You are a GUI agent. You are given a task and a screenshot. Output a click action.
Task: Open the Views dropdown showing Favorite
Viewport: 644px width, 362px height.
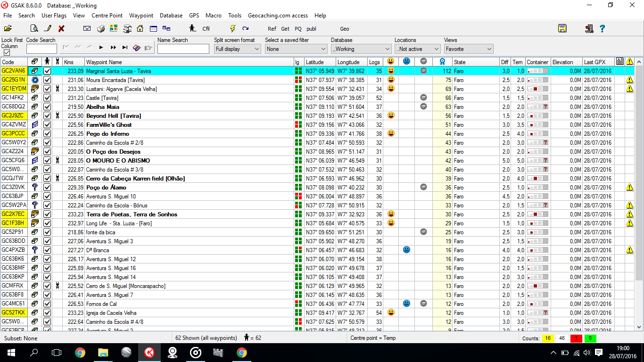coord(469,49)
